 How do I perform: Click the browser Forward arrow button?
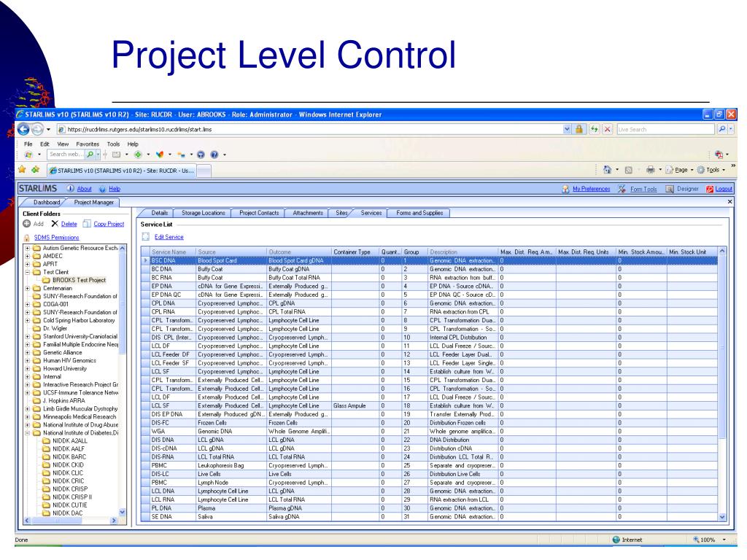click(x=37, y=129)
